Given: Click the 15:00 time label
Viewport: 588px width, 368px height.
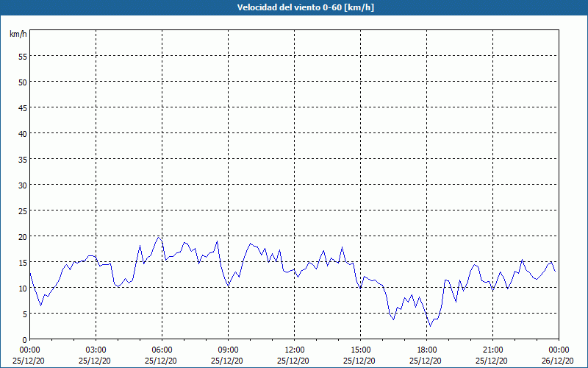Looking at the screenshot, I should pos(361,350).
